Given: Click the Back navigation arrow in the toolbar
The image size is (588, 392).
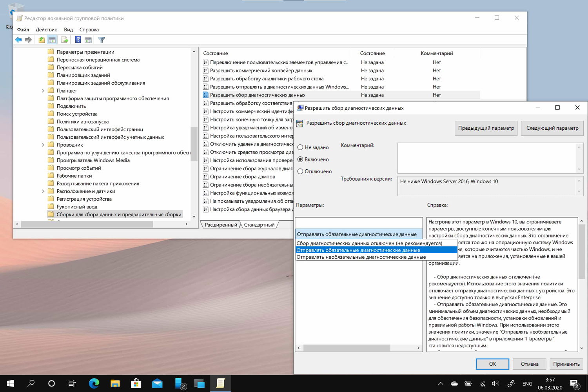Looking at the screenshot, I should [x=18, y=39].
